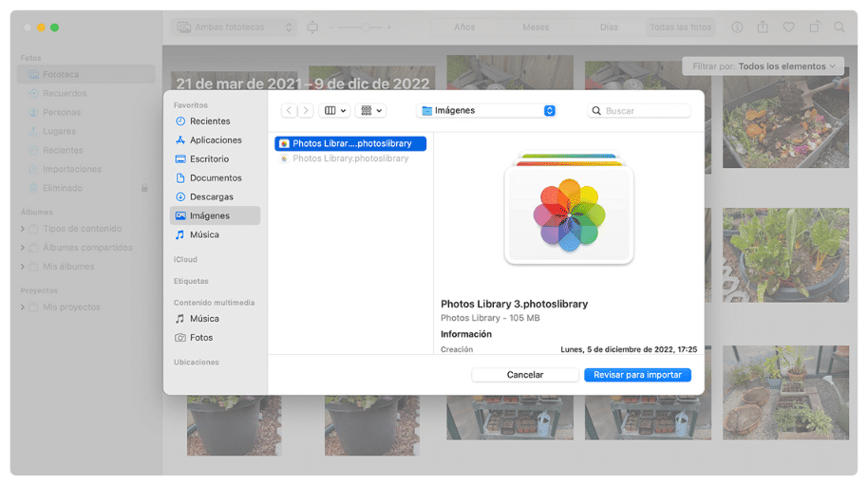
Task: Open Filtrar por: Todos los elementos dropdown
Action: [764, 66]
